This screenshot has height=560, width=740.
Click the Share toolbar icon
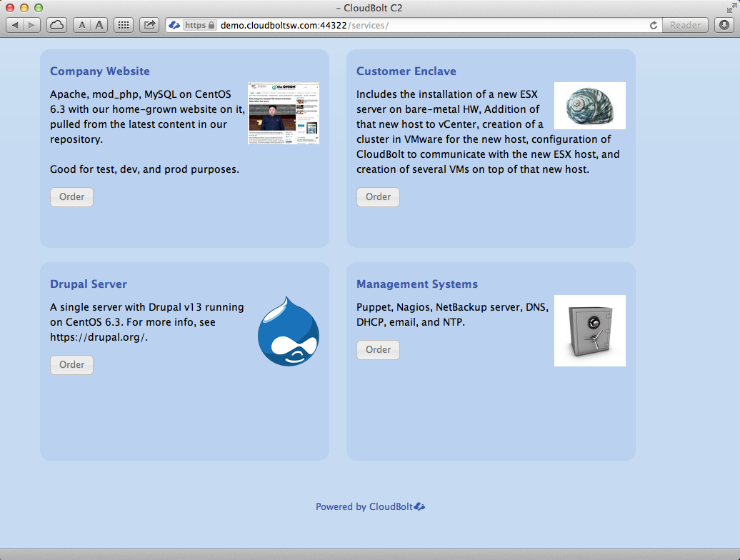click(x=149, y=25)
